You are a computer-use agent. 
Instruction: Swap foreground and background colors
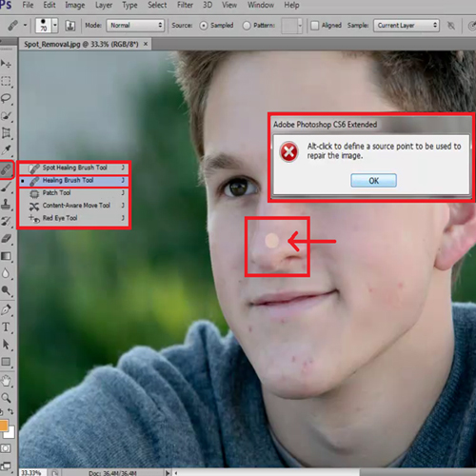point(10,411)
